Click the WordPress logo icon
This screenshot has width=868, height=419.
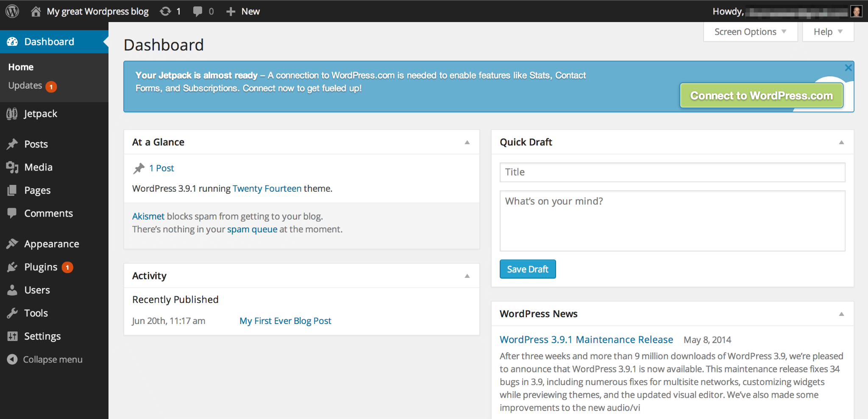pos(12,11)
